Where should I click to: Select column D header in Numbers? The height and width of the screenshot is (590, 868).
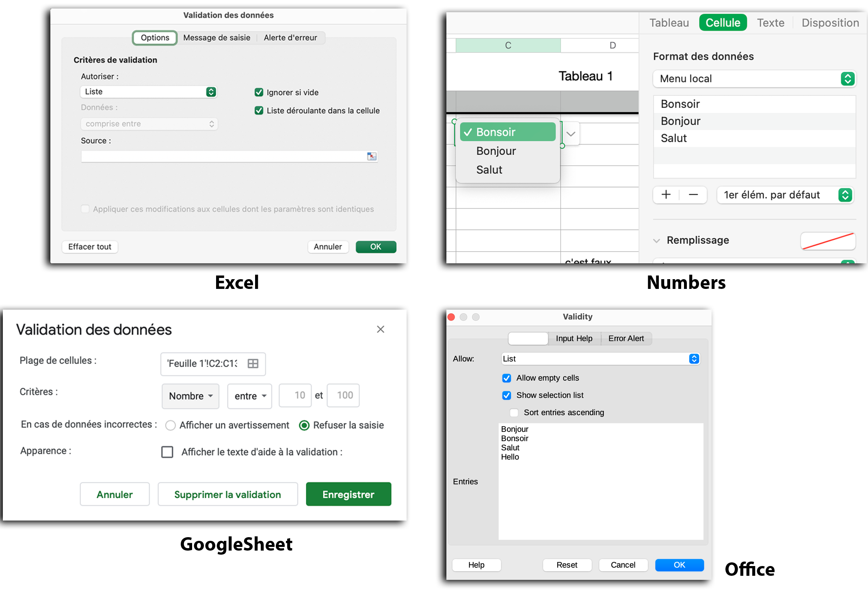pyautogui.click(x=600, y=46)
